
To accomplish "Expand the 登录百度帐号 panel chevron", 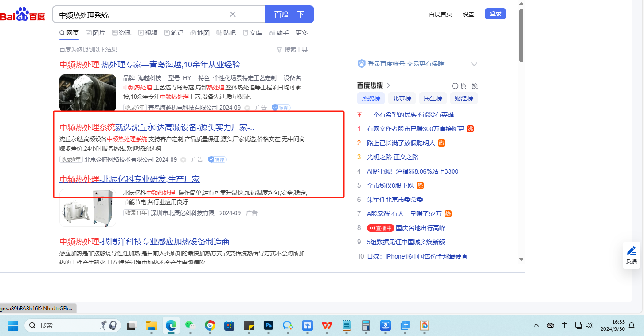I will pos(474,64).
